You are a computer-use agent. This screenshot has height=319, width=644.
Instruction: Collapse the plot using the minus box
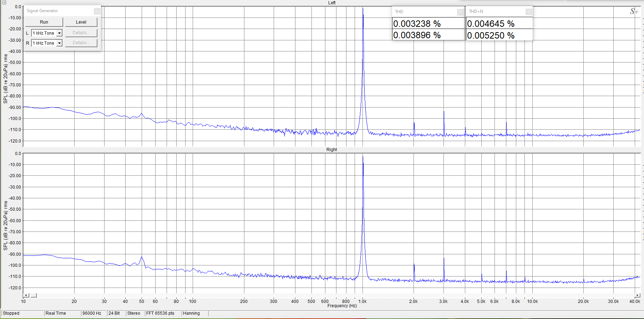click(x=4, y=3)
